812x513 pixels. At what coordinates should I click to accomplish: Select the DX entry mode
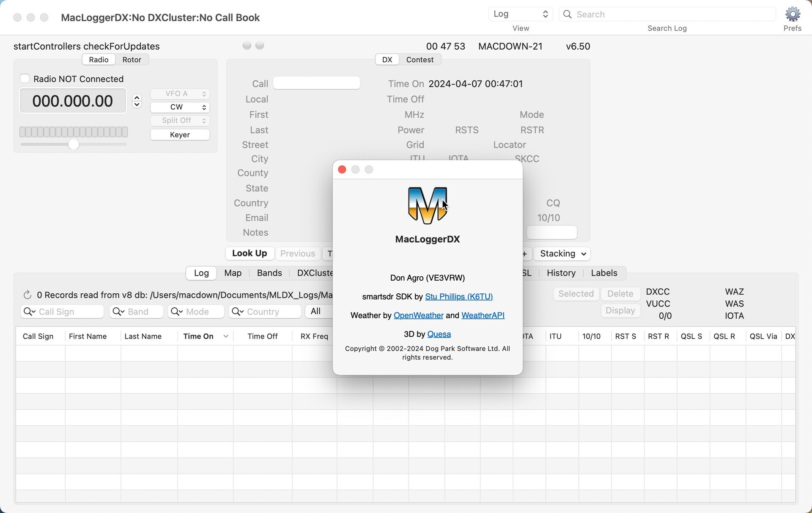point(387,60)
